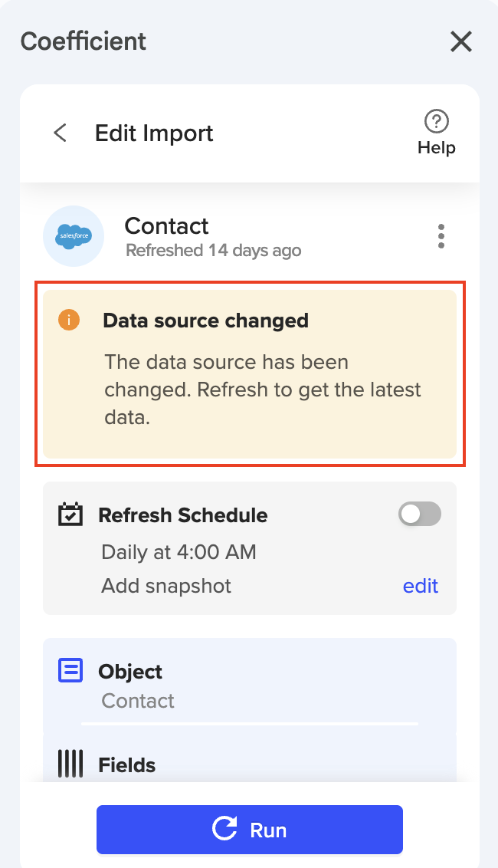
Task: Select the Contact import title
Action: 166,226
